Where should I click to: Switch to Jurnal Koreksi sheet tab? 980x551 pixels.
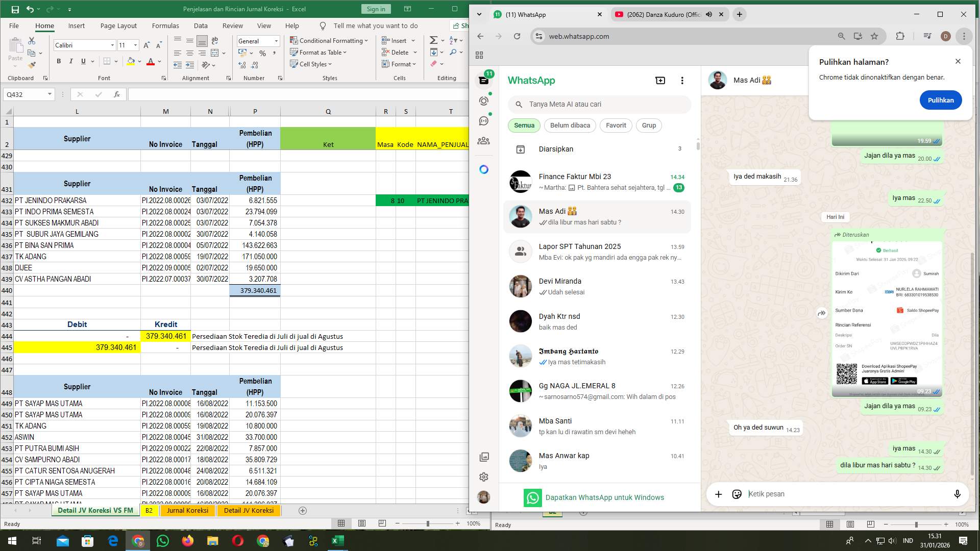(187, 510)
